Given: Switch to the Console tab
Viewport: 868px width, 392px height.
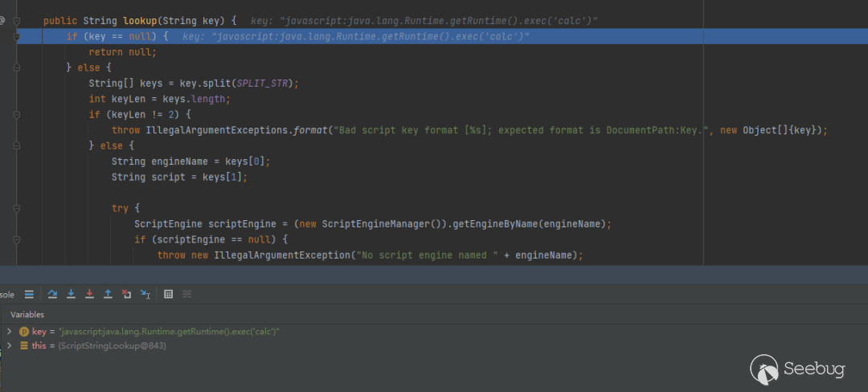Looking at the screenshot, I should click(x=7, y=295).
